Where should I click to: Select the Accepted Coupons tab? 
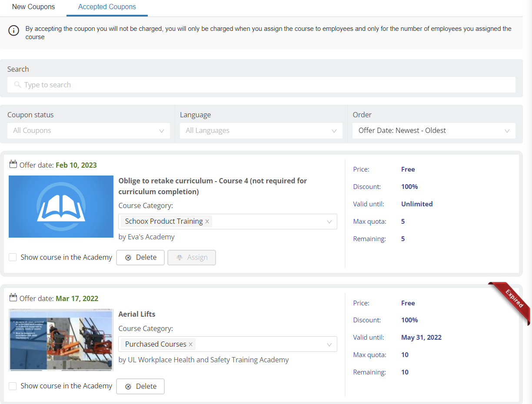[x=107, y=7]
